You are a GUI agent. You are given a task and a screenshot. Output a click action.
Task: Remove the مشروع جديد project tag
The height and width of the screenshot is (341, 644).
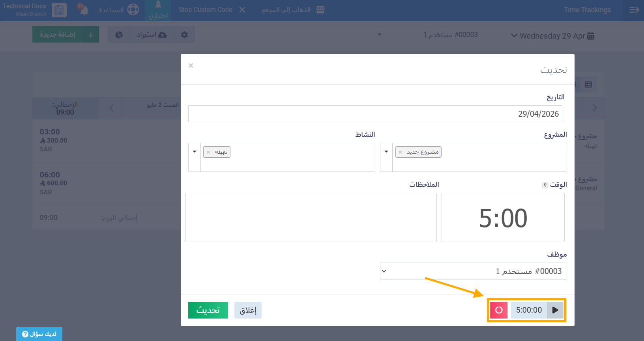tap(401, 152)
